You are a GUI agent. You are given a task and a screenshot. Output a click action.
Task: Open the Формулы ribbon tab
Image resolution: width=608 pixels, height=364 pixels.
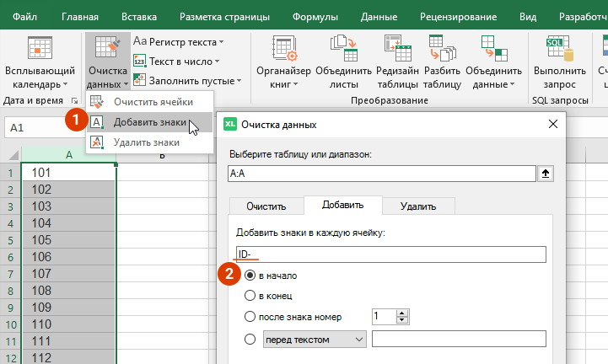315,15
